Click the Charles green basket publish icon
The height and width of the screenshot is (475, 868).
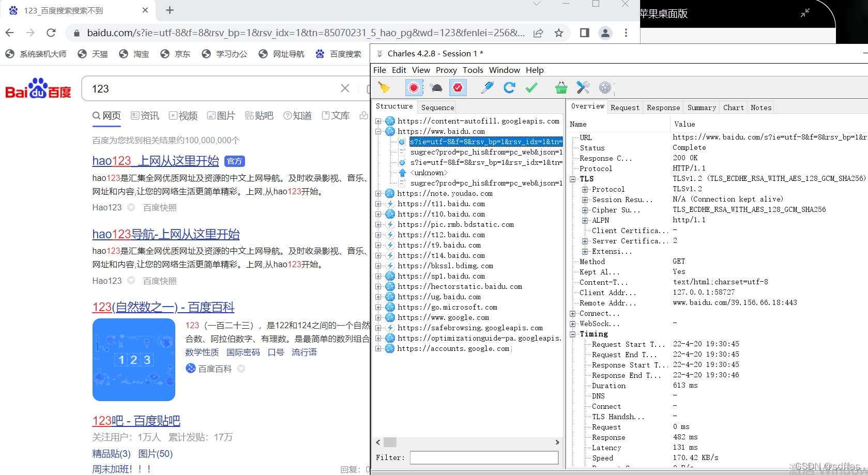coord(561,88)
